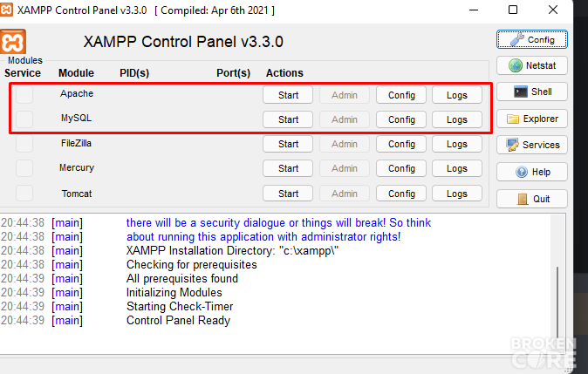View Tomcat Logs
Screen dimensions: 588x374
[x=457, y=194]
